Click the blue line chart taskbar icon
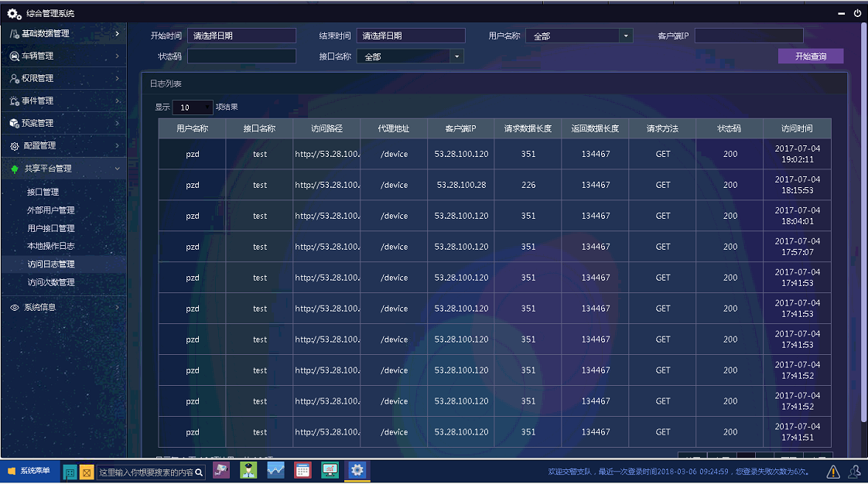 tap(275, 470)
